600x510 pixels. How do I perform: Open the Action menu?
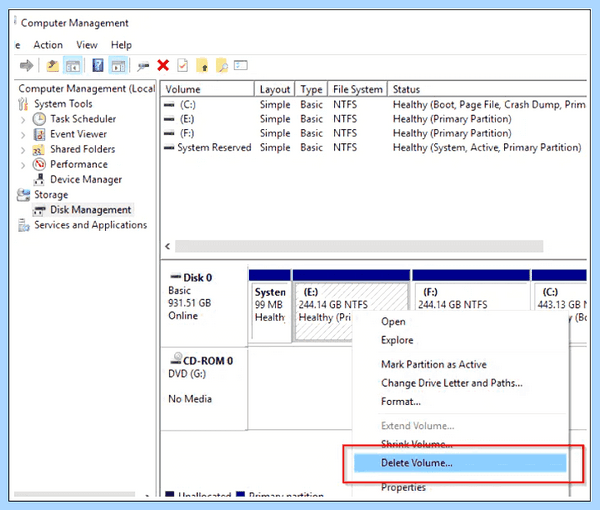pos(48,45)
